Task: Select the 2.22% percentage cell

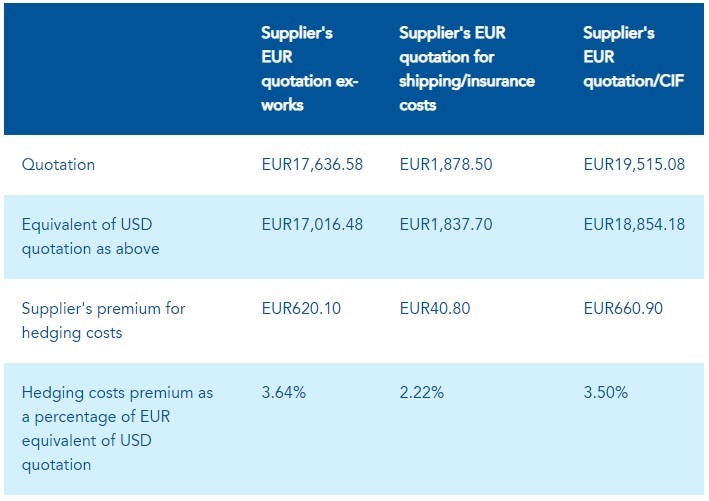Action: (x=421, y=393)
